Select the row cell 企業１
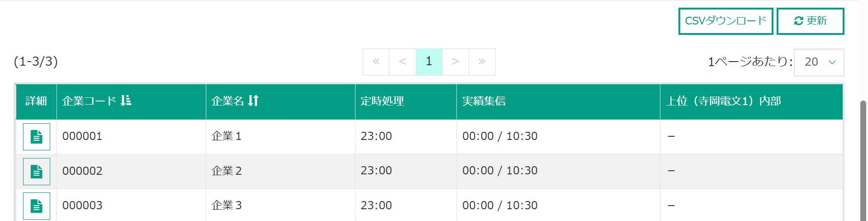The image size is (868, 221). coord(280,136)
